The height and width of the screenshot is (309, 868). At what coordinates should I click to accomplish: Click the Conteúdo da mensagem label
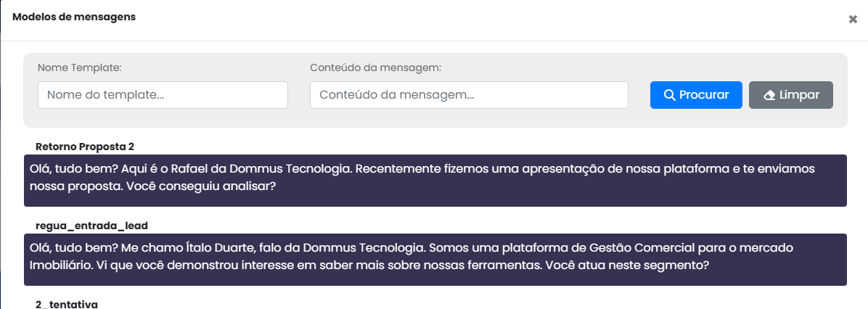375,67
